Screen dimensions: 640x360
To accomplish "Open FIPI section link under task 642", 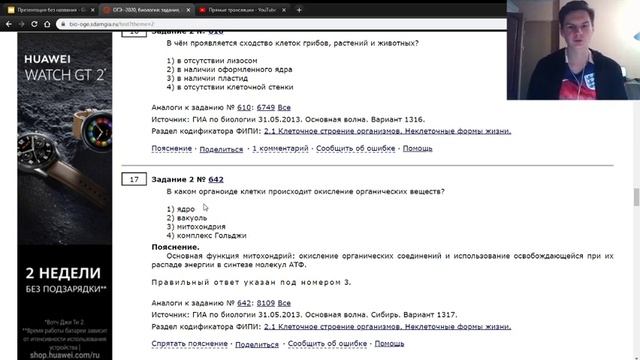I will (x=387, y=327).
